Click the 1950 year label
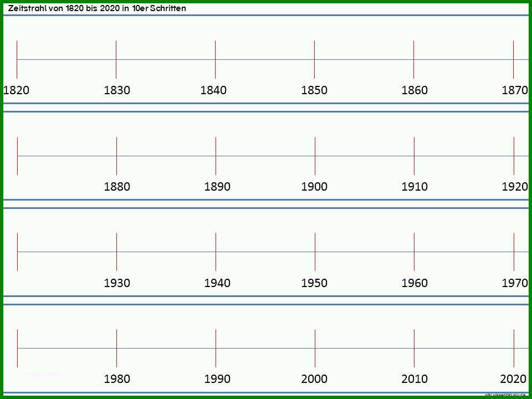The width and height of the screenshot is (532, 399). pyautogui.click(x=315, y=283)
